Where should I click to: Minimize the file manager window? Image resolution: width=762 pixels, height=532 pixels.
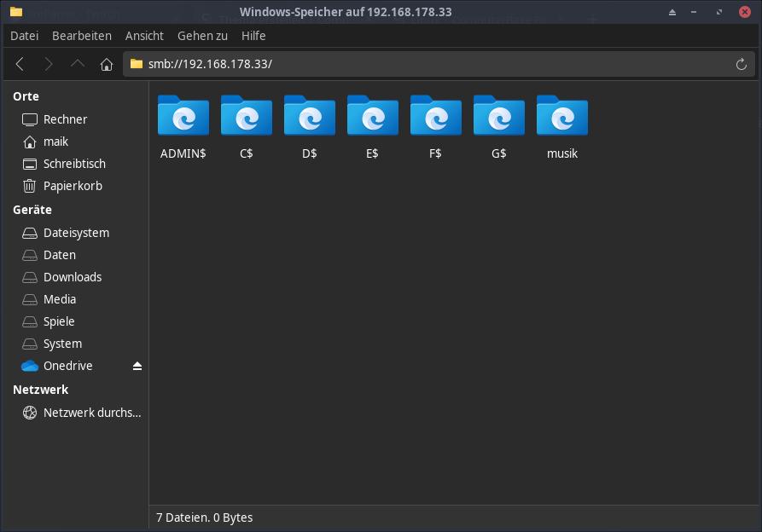coord(694,12)
